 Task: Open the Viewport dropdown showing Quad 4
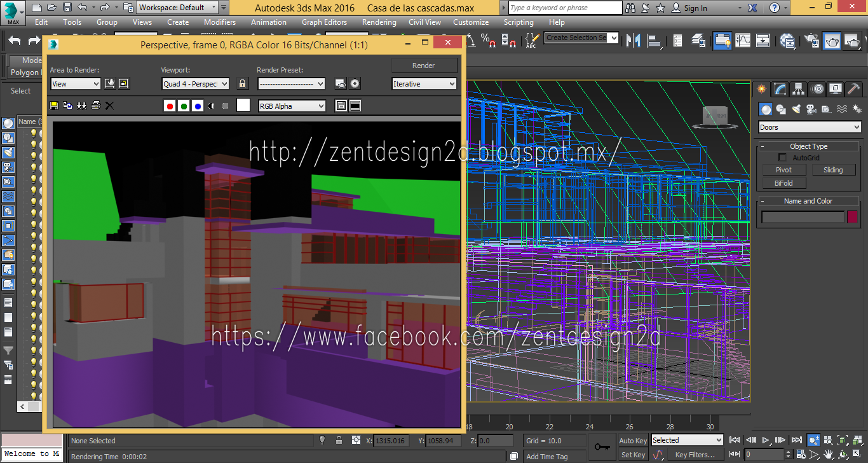[196, 83]
